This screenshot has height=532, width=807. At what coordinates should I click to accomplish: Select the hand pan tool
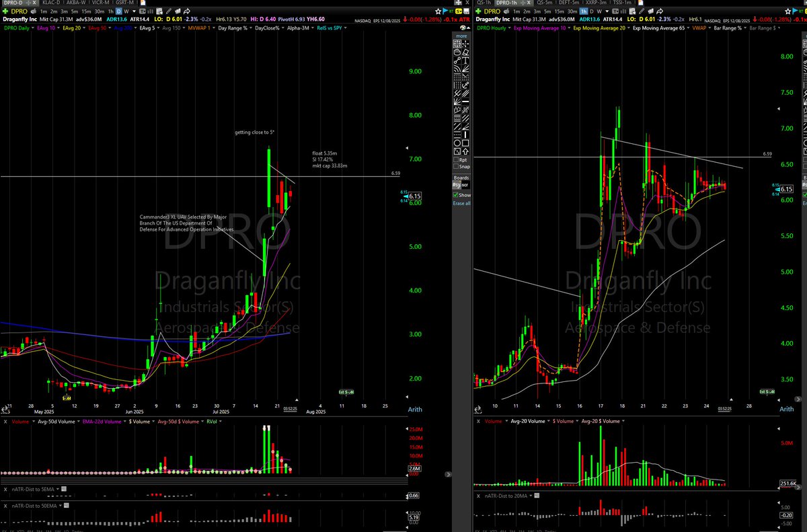(x=457, y=52)
